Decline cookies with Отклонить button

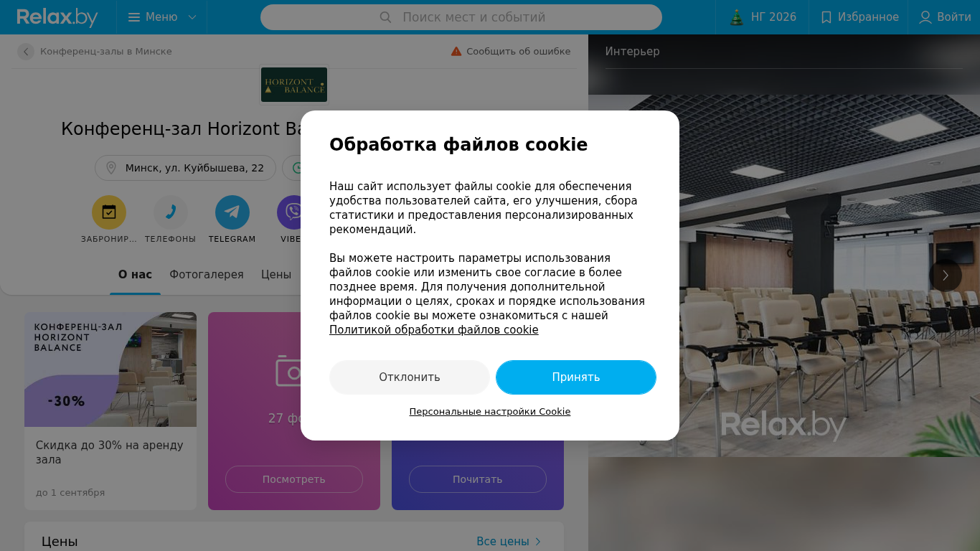coord(410,377)
